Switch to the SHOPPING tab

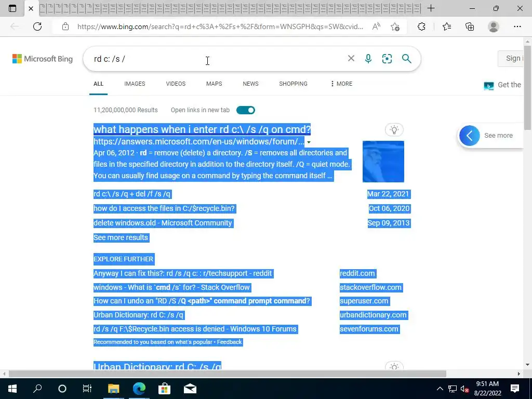(293, 84)
